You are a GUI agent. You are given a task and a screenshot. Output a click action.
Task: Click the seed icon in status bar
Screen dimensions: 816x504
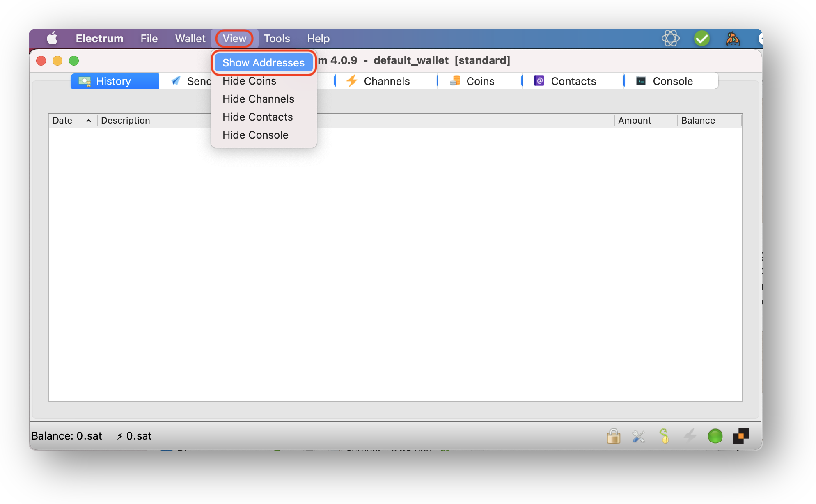coord(664,436)
